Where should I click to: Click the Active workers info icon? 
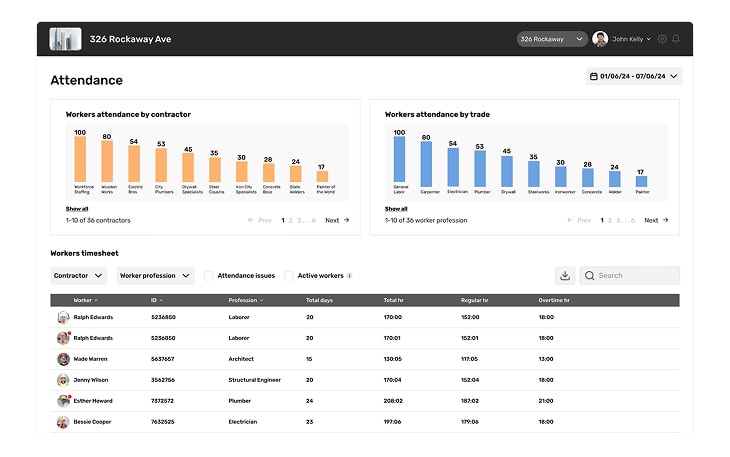pyautogui.click(x=349, y=275)
